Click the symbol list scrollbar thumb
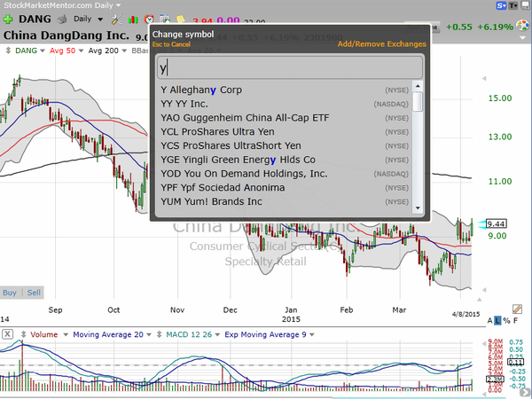 click(x=418, y=102)
